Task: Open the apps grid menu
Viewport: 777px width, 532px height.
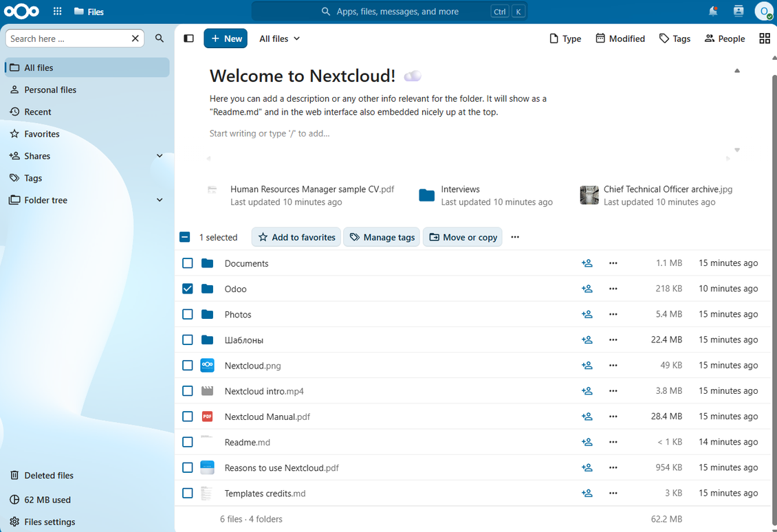Action: (x=58, y=12)
